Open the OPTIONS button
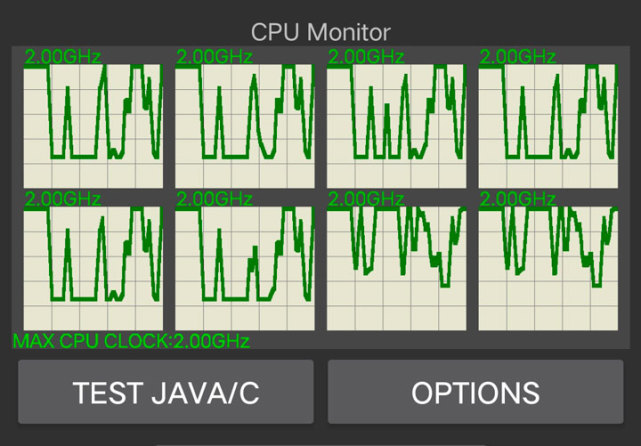Viewport: 641px width, 446px height. tap(475, 392)
